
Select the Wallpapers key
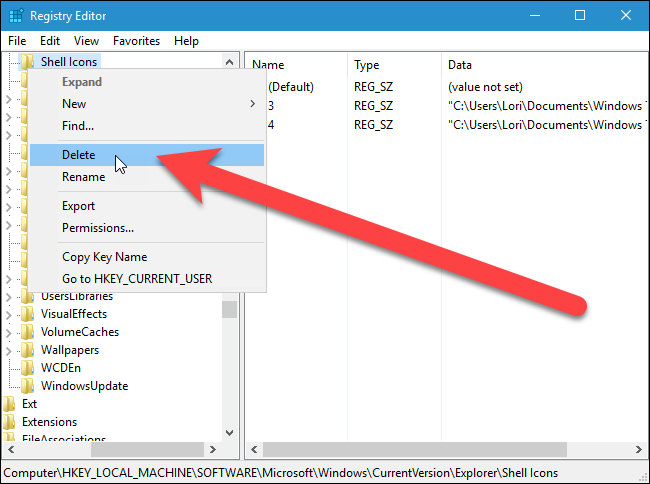click(70, 350)
